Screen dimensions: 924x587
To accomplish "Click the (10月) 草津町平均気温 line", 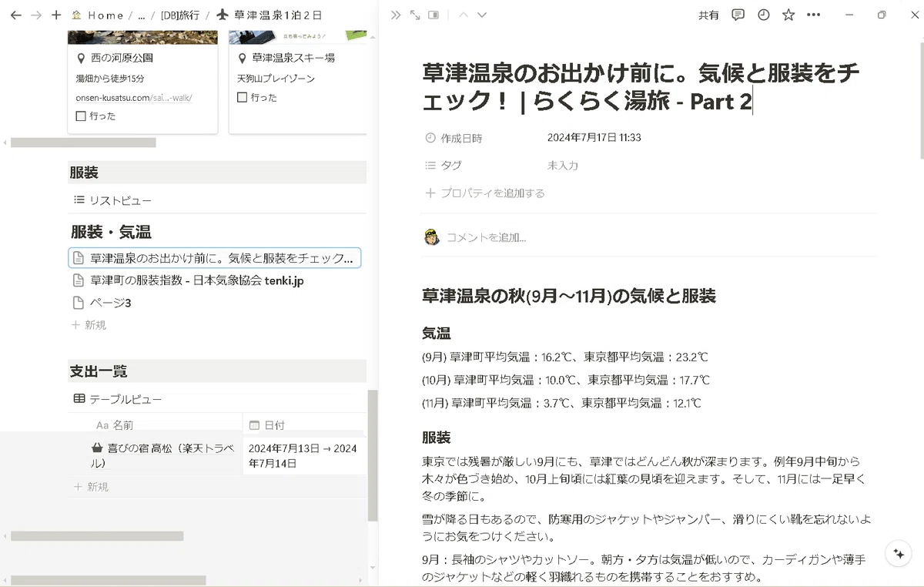I will (x=566, y=380).
